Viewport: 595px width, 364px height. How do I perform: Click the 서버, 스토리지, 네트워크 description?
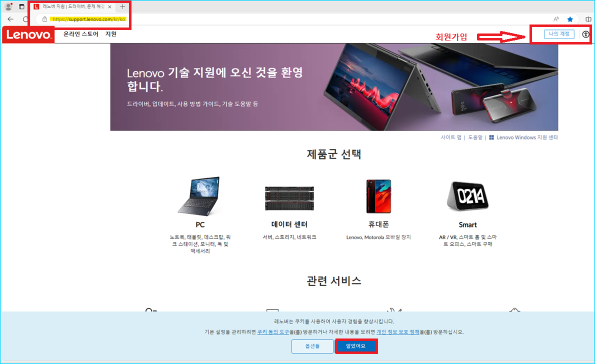point(289,237)
